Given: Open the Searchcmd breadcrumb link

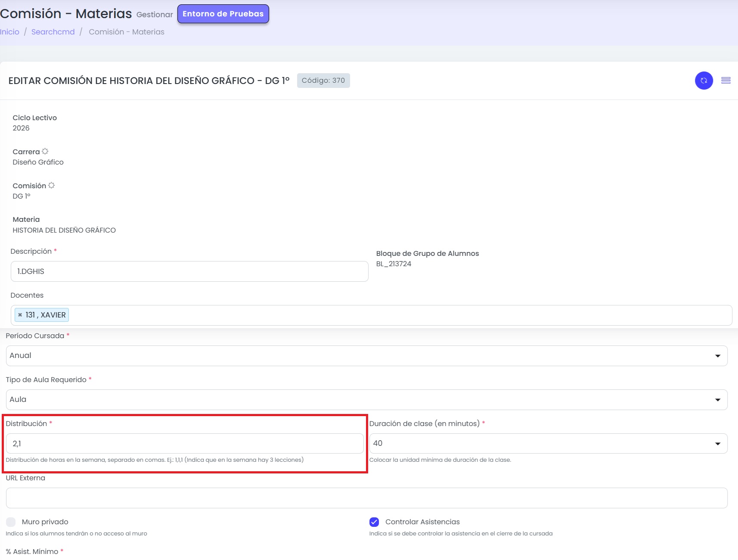Looking at the screenshot, I should point(53,32).
